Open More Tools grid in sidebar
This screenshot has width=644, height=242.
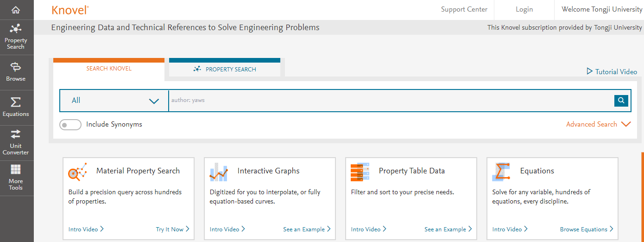[16, 178]
